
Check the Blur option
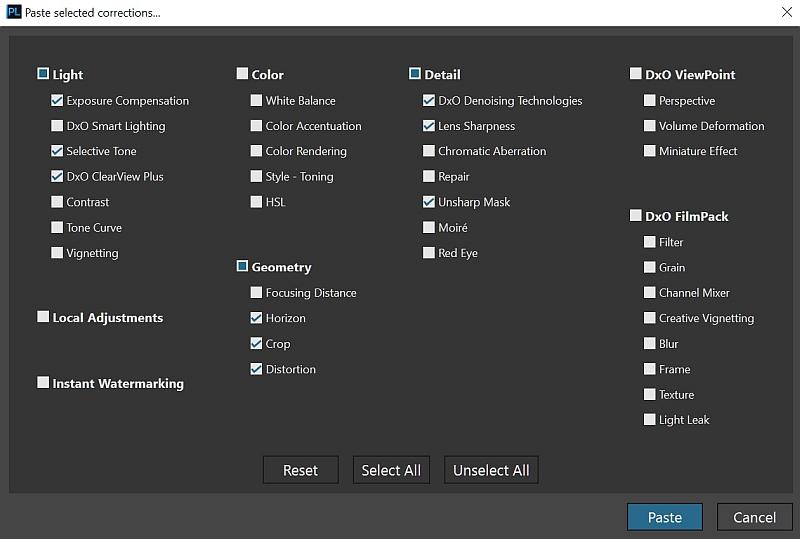[649, 343]
